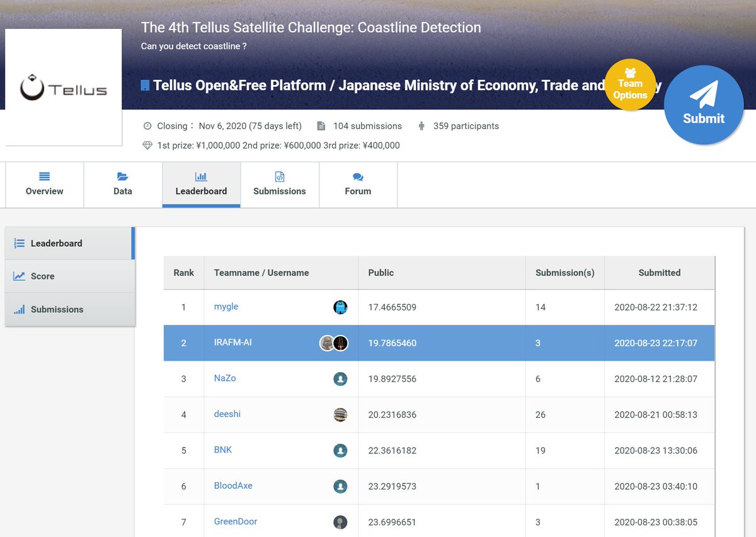The width and height of the screenshot is (756, 537).
Task: Open Team Options button
Action: coord(630,85)
